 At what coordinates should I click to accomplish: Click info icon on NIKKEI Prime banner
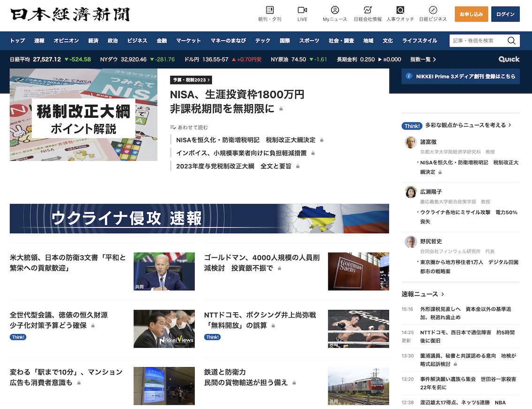tap(409, 76)
